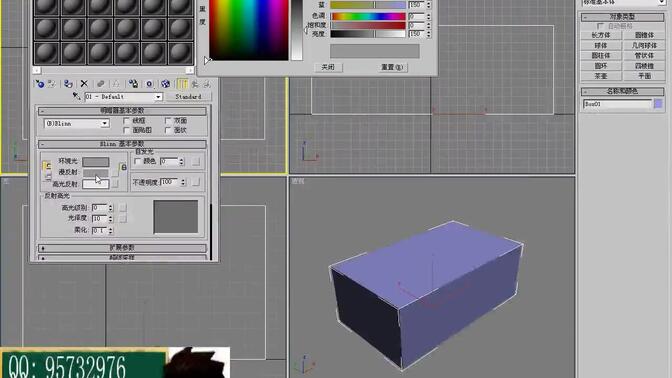
Task: Click Assign Material to Selection icon
Action: pos(68,84)
